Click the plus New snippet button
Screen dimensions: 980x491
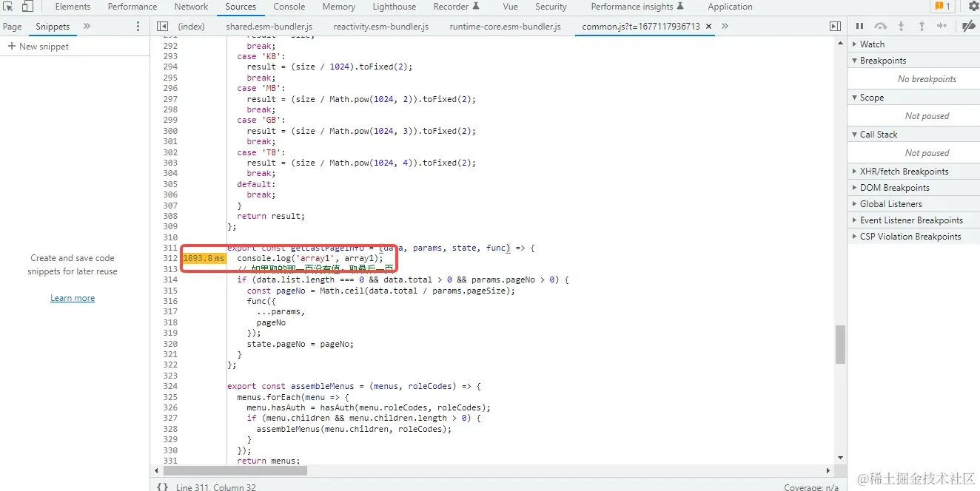38,46
